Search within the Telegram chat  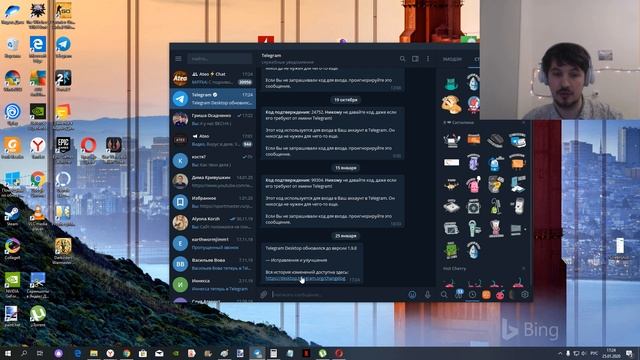[x=402, y=59]
